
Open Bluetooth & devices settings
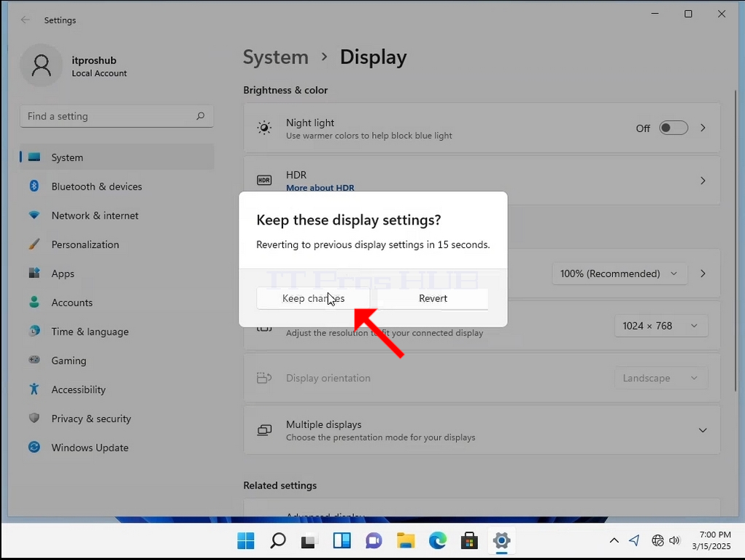click(x=117, y=186)
